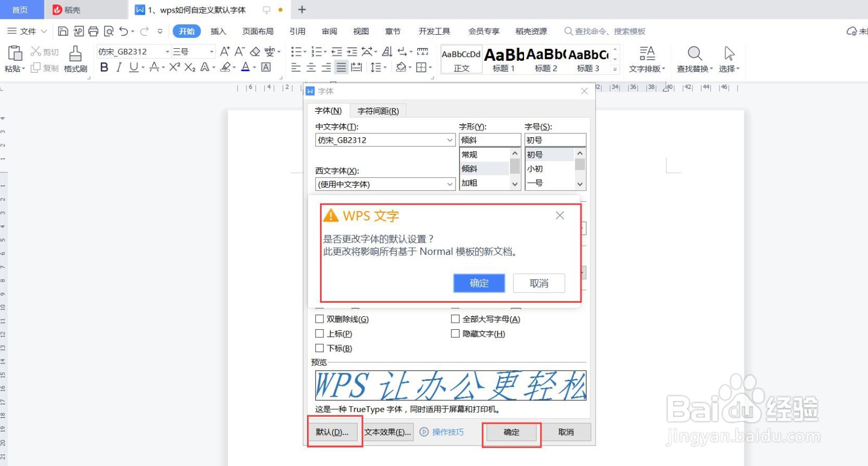Click the Numbered list icon
868x466 pixels.
316,52
